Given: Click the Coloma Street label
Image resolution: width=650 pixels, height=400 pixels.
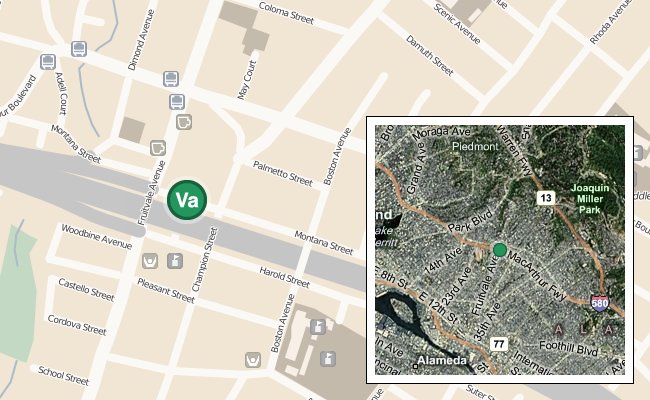Looking at the screenshot, I should [286, 13].
